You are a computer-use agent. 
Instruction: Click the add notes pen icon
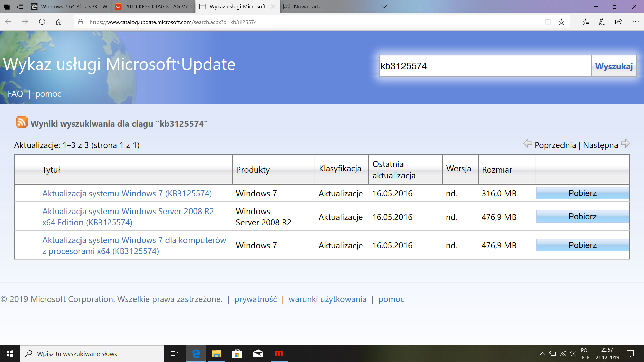tap(602, 22)
